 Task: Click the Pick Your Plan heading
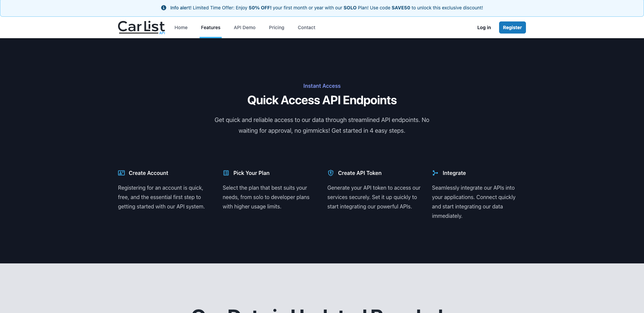pyautogui.click(x=251, y=173)
